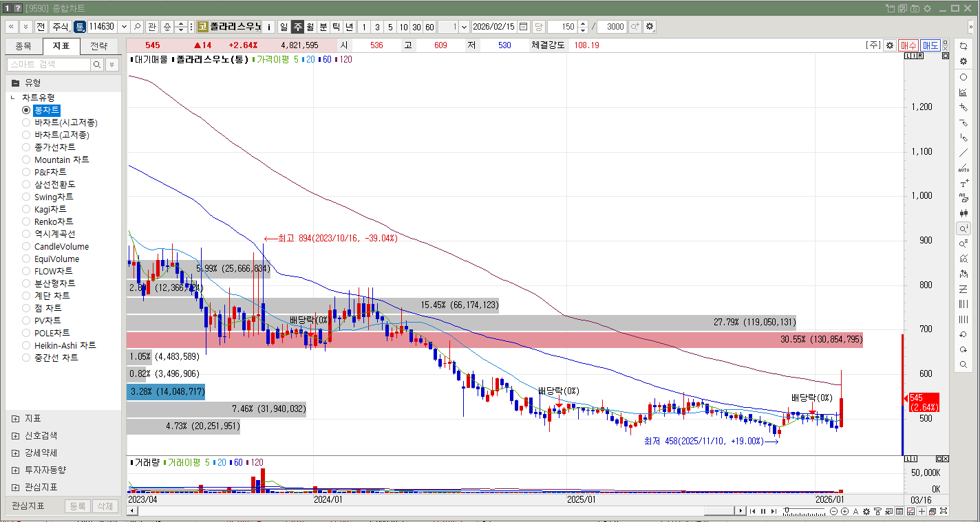Expand the 투자자동향 tree section

click(15, 470)
